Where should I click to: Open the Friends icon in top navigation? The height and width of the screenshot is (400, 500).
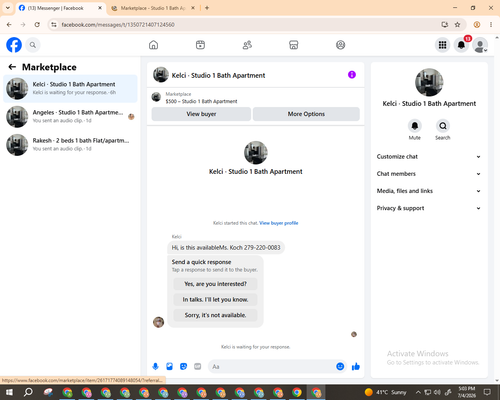(247, 45)
